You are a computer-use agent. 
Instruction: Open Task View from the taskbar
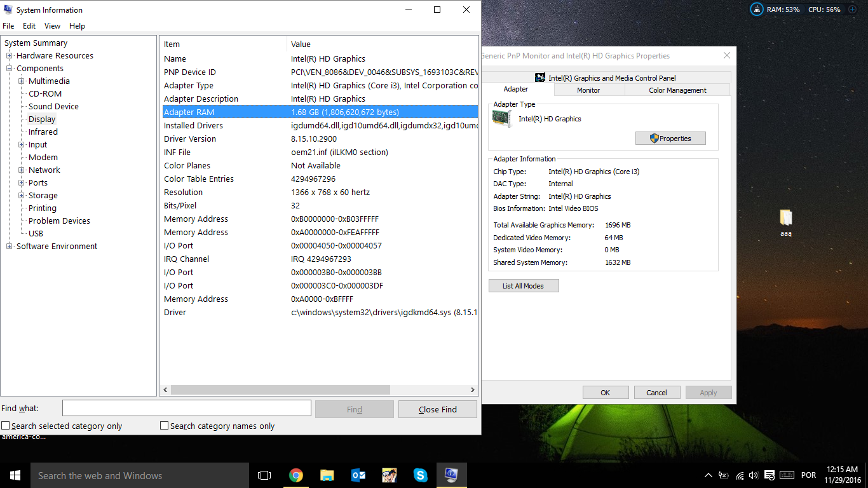click(x=264, y=475)
